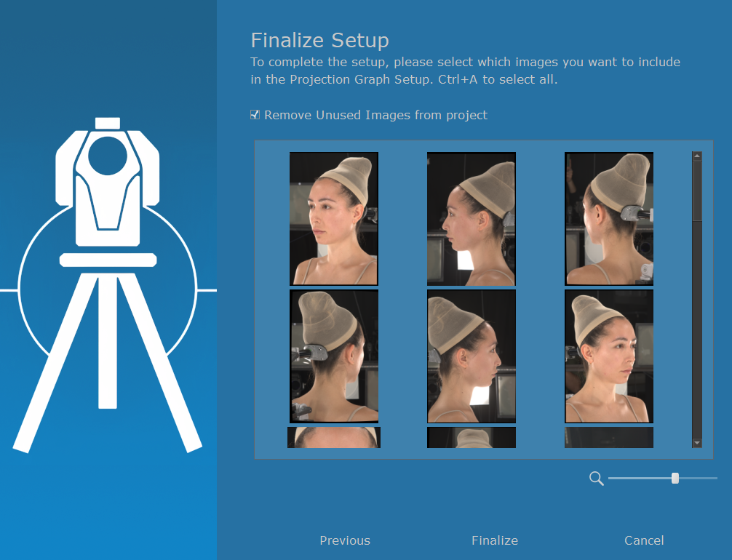This screenshot has height=560, width=732.
Task: Select partially visible dark thumbnail at bottom right
Action: pyautogui.click(x=609, y=437)
